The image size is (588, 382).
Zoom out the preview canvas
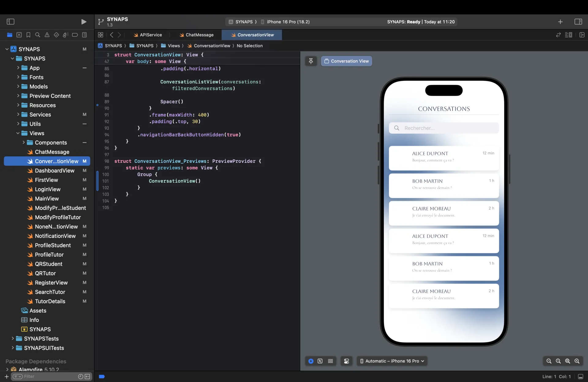pyautogui.click(x=549, y=361)
